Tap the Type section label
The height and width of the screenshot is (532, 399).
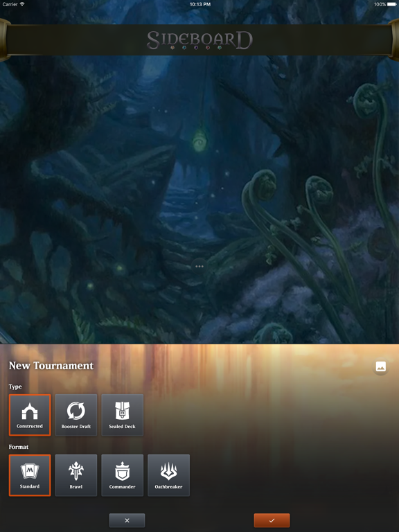click(15, 387)
